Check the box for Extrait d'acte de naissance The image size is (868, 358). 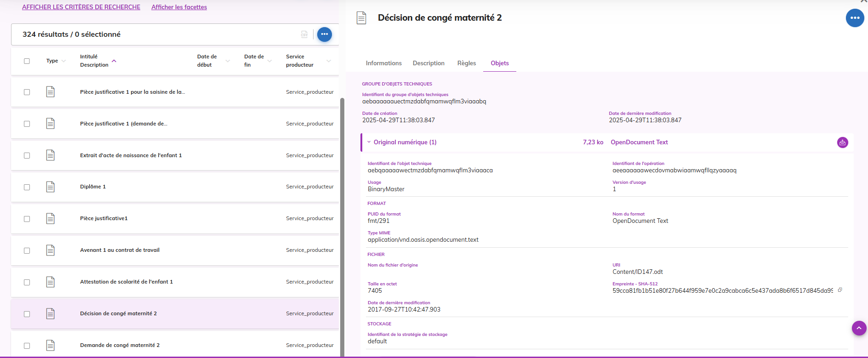click(27, 156)
